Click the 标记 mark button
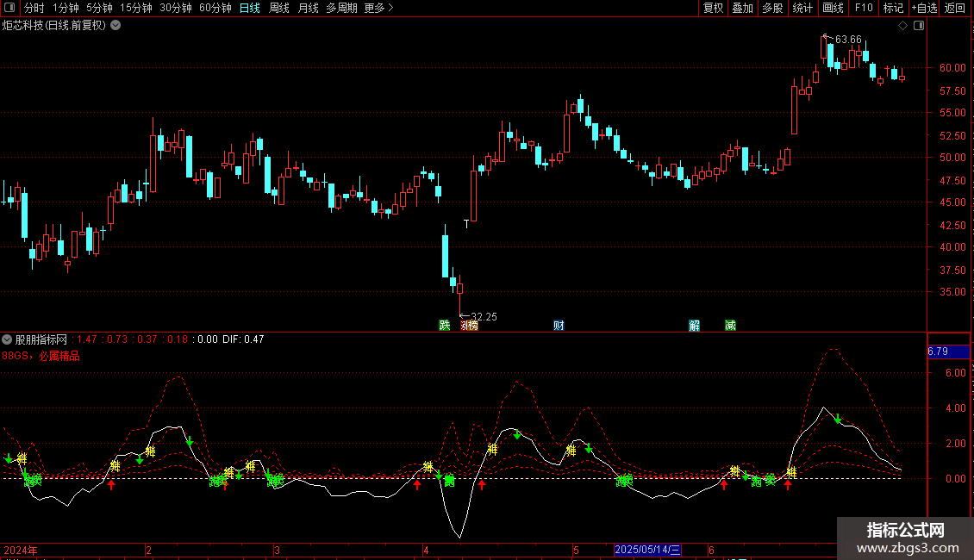Screen dimensions: 974x560 pyautogui.click(x=893, y=8)
